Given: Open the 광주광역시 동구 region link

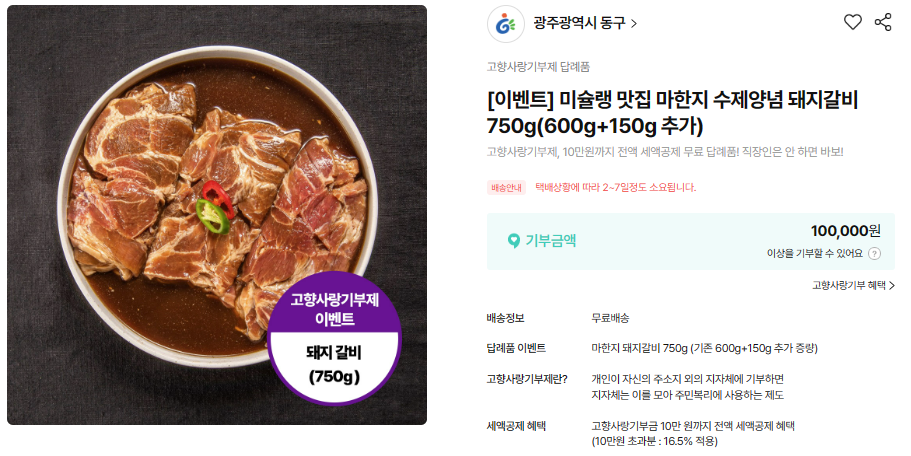Looking at the screenshot, I should 578,23.
